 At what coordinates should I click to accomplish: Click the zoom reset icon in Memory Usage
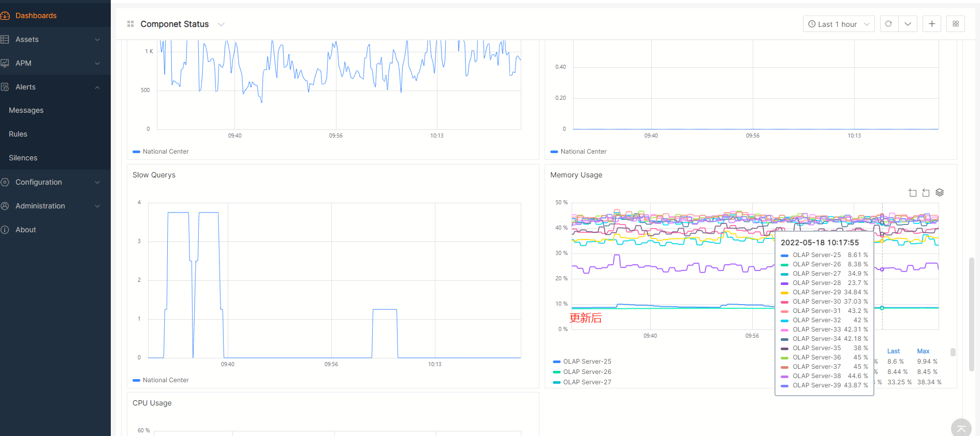click(x=926, y=193)
